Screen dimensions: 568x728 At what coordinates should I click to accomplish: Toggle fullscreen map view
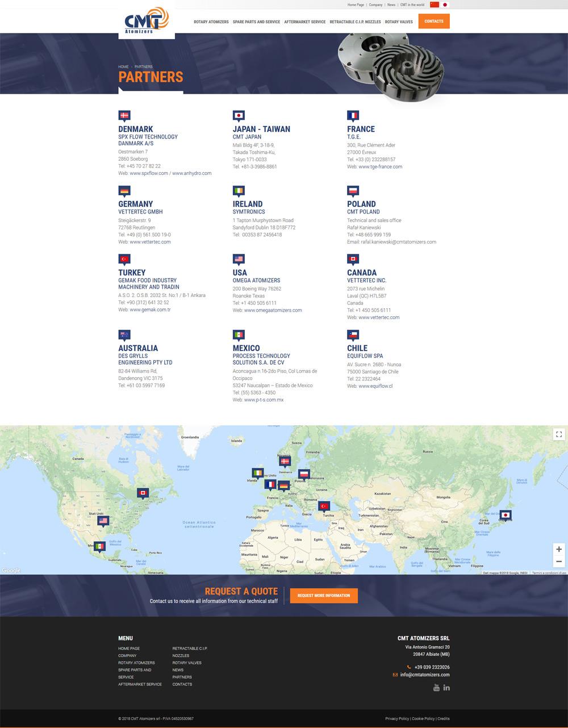(x=559, y=434)
